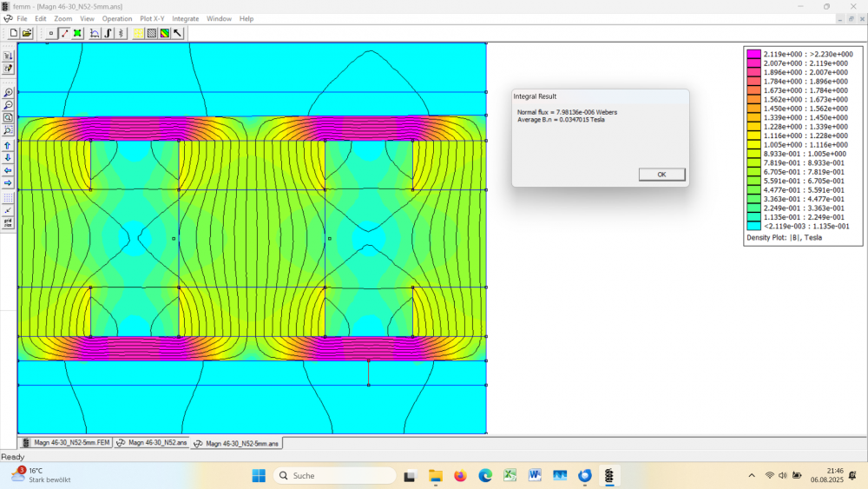Toggle the mesh display toolbar button

[151, 33]
